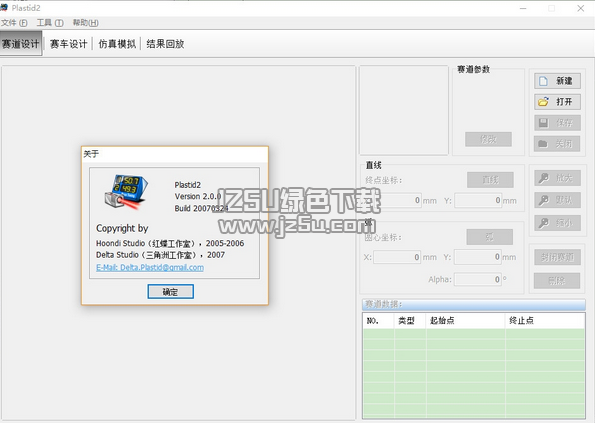595x423 pixels.
Task: Click the Alpha angle input field
Action: [x=478, y=280]
